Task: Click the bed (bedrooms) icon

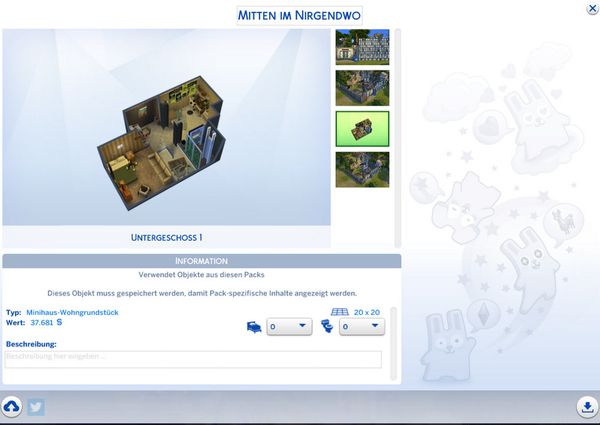Action: pos(253,326)
